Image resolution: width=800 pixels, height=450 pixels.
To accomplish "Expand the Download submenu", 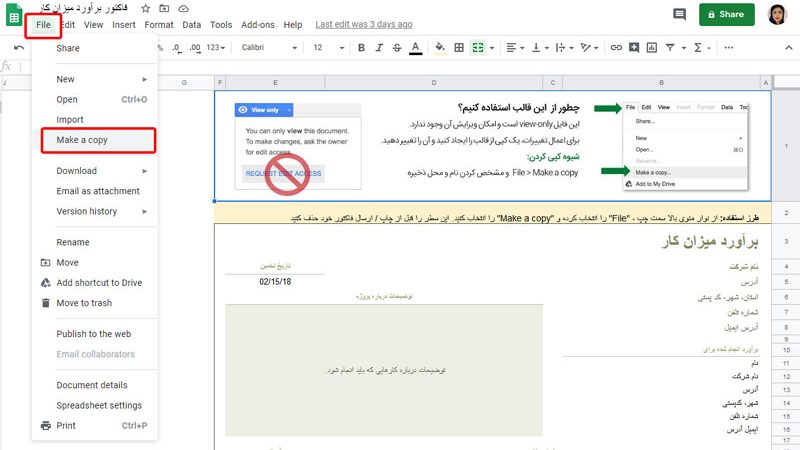I will pyautogui.click(x=95, y=171).
